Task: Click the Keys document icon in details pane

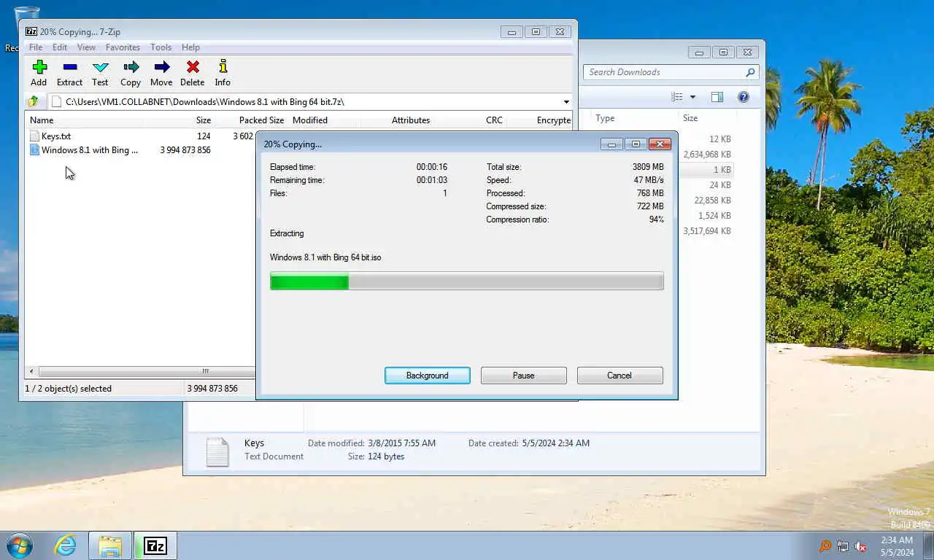Action: click(217, 451)
